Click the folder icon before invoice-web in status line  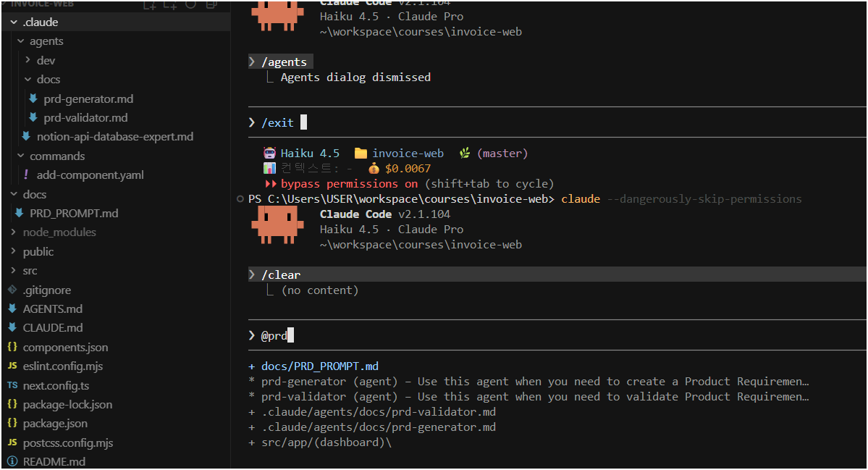point(361,154)
